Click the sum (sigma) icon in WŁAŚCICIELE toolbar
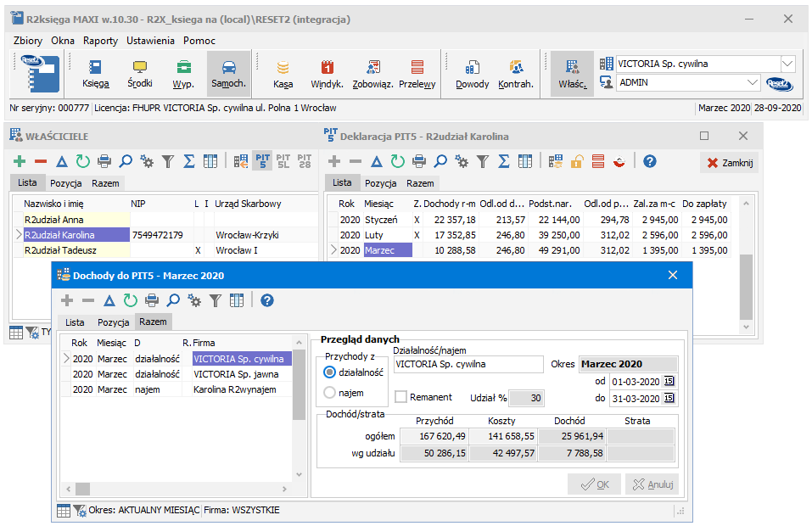The image size is (812, 526). 189,161
